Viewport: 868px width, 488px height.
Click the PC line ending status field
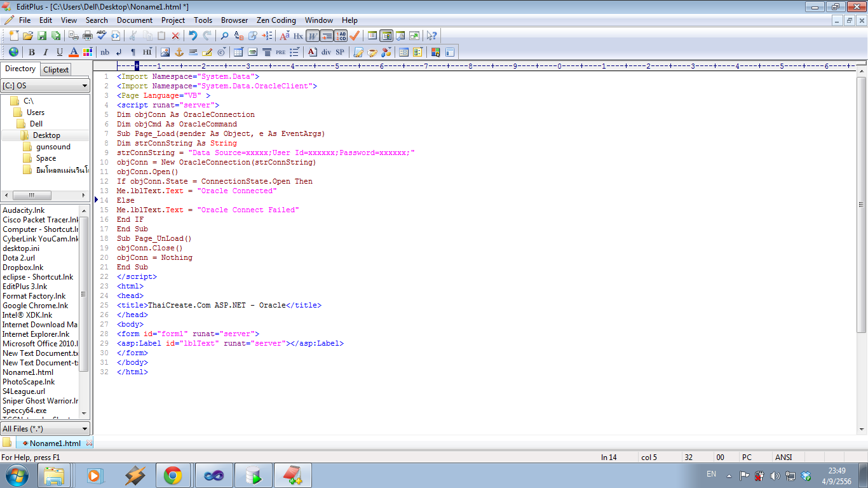(x=747, y=457)
